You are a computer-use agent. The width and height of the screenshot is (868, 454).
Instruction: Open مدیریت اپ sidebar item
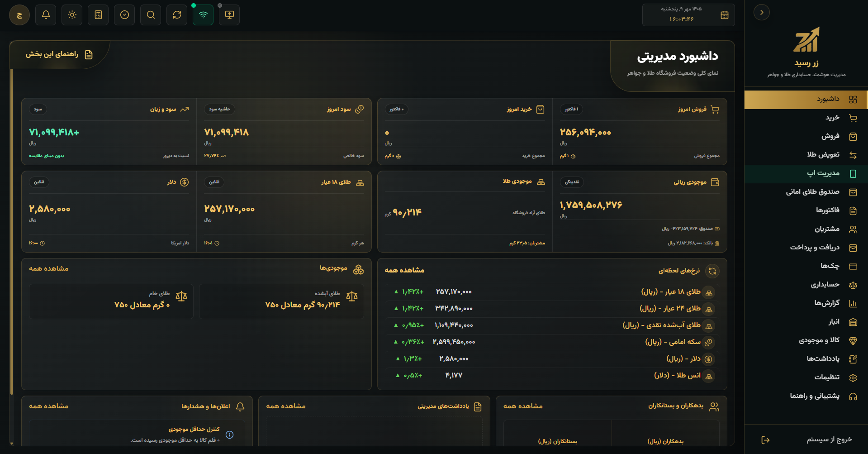[806, 174]
